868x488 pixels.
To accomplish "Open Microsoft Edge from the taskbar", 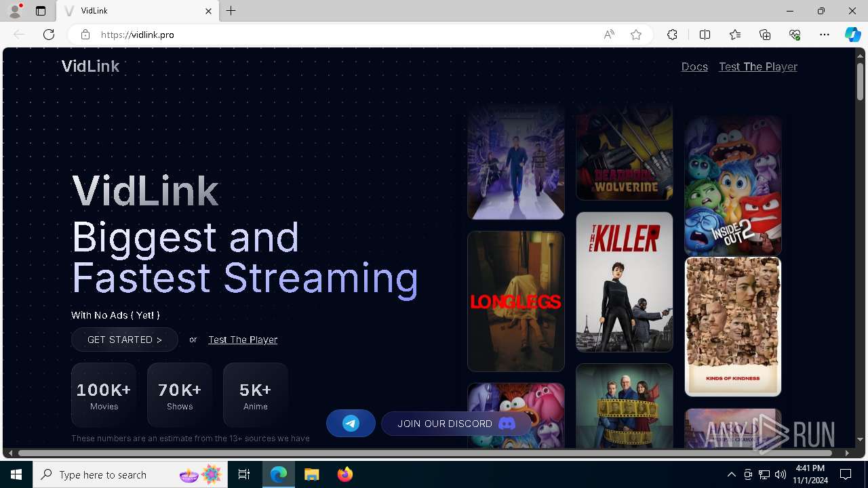I will coord(279,474).
